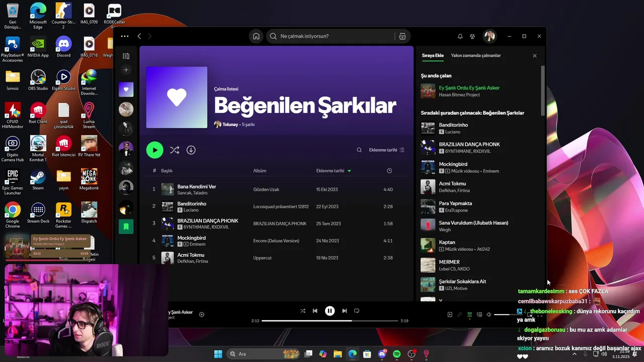Open Lumia Stream desktop icon
This screenshot has width=644, height=362.
pos(89,116)
